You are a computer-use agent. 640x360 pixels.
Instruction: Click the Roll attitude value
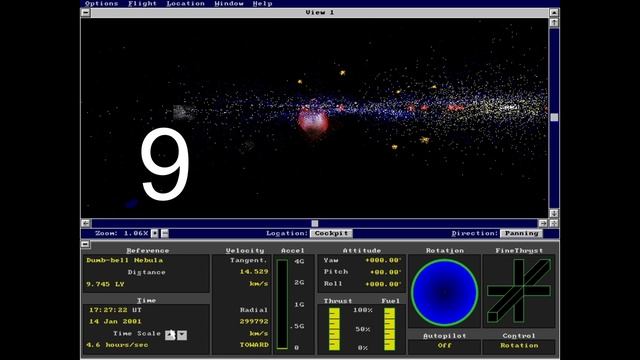(x=383, y=284)
